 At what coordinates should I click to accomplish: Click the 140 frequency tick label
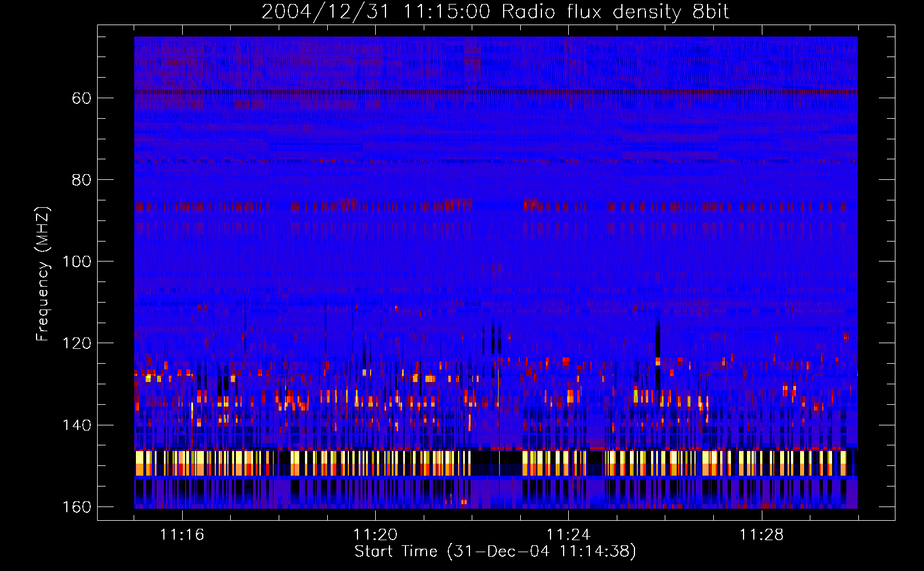click(77, 425)
